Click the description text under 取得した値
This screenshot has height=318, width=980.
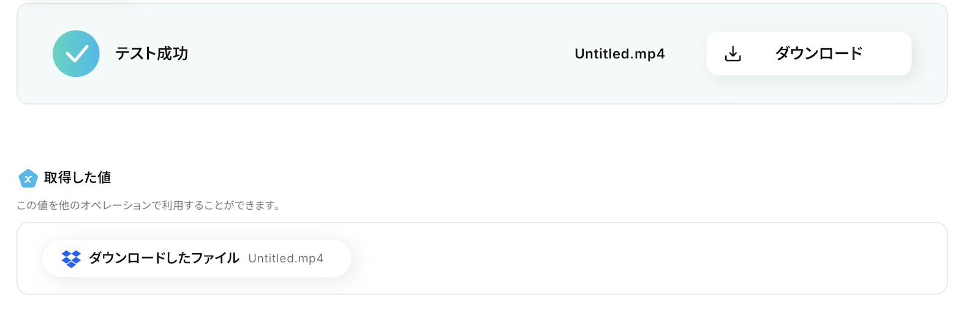pyautogui.click(x=149, y=205)
